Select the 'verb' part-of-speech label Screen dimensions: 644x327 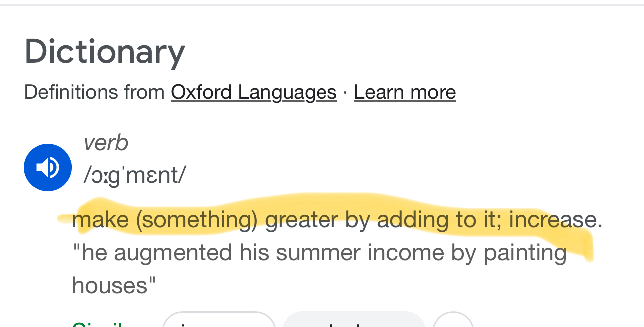[x=106, y=143]
